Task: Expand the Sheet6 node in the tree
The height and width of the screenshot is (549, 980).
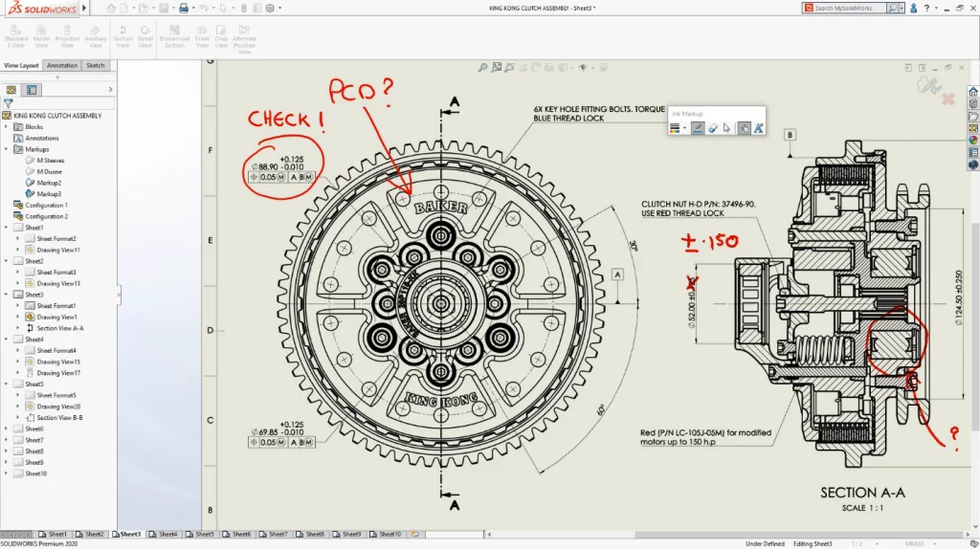Action: pyautogui.click(x=7, y=428)
